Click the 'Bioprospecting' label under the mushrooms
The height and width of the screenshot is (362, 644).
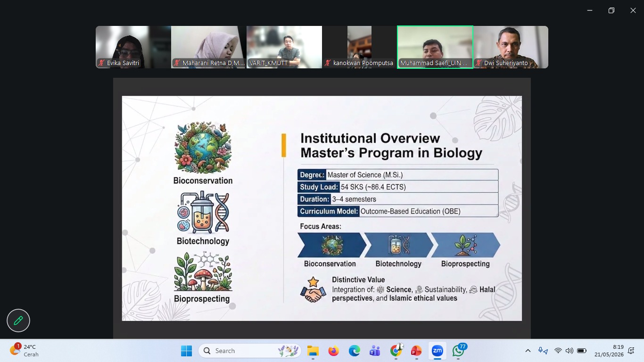(202, 299)
